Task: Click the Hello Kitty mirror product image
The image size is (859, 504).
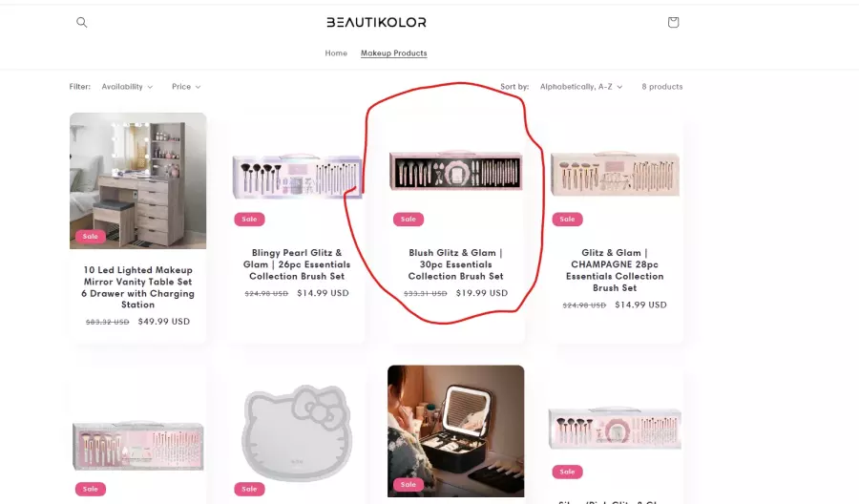Action: pos(297,431)
